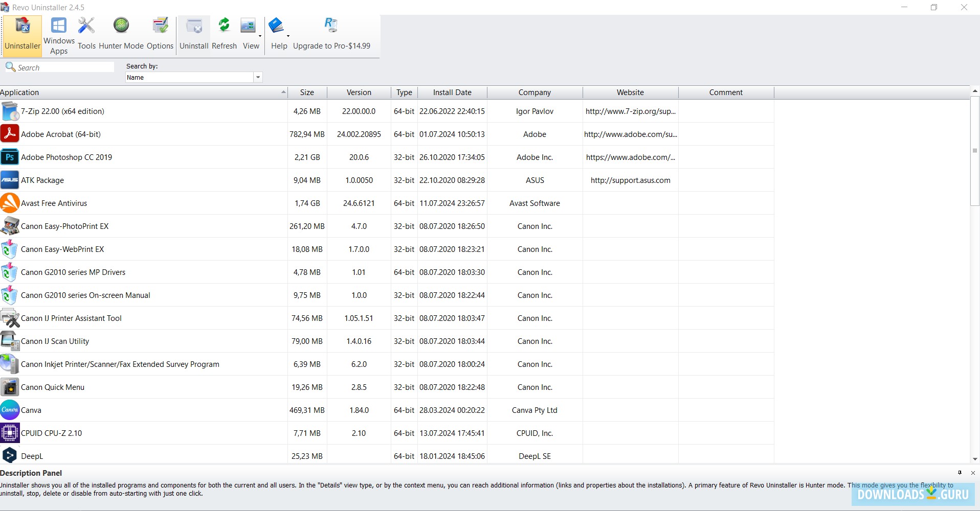Viewport: 980px width, 511px height.
Task: Click the Canva application icon
Action: pos(9,410)
